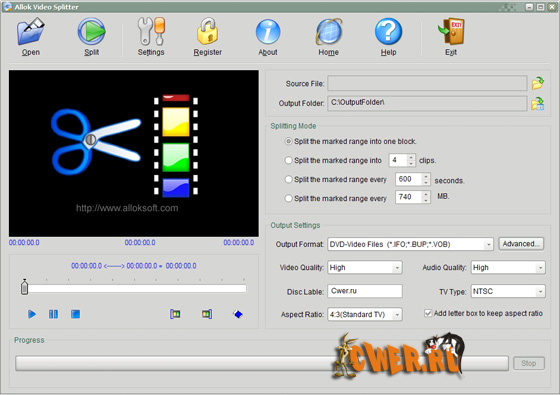Click the video position slider handle
The width and height of the screenshot is (560, 395).
coord(24,287)
